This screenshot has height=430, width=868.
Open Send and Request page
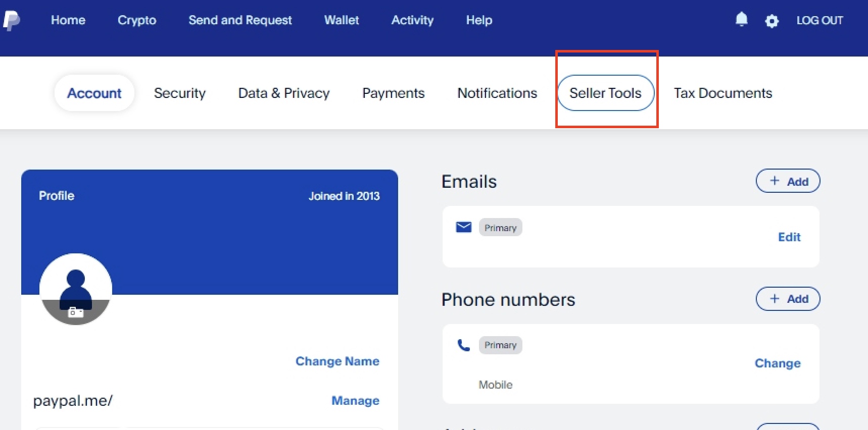point(240,20)
